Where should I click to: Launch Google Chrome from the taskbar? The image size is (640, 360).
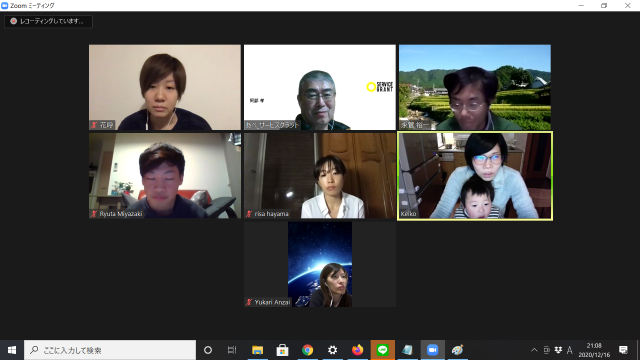tap(307, 350)
